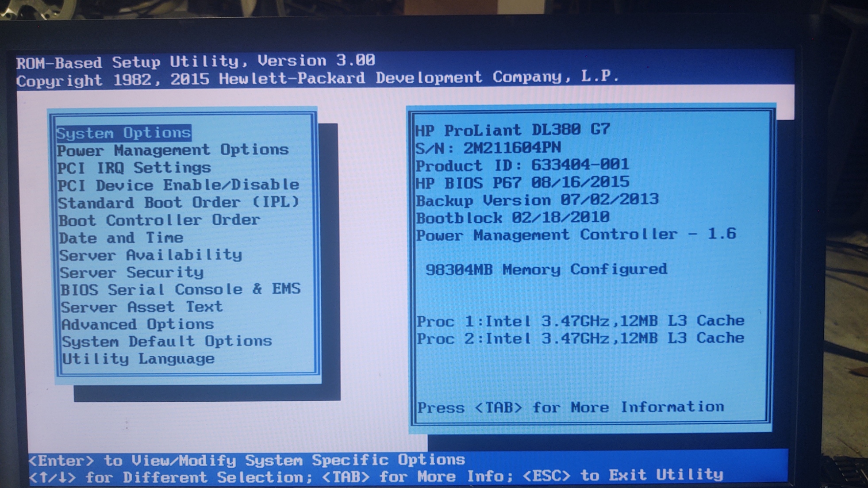Click the serial number line

[x=488, y=147]
